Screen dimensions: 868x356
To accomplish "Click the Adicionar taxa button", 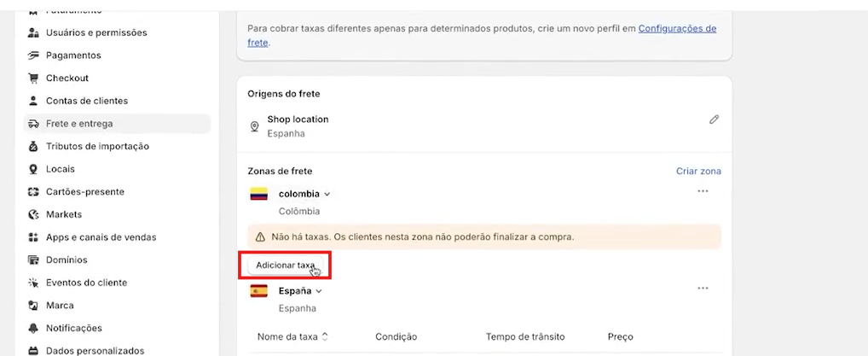I will pos(285,265).
